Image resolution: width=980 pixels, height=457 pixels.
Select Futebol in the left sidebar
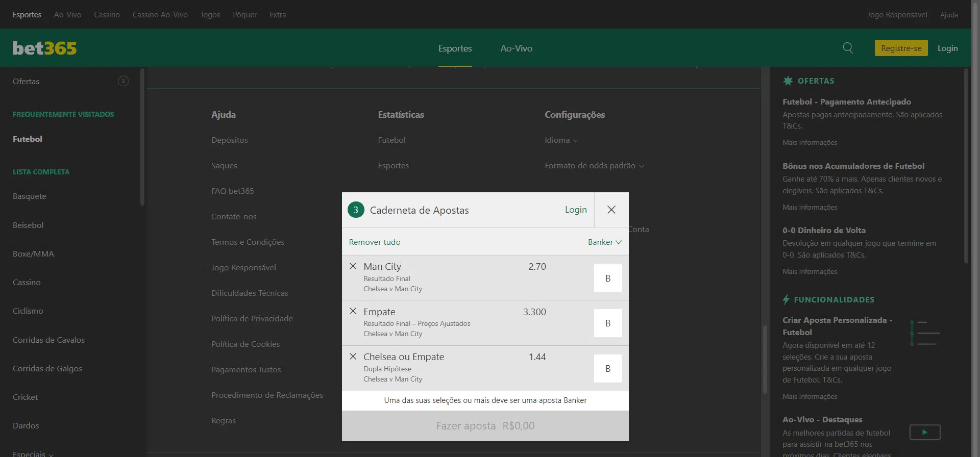[x=28, y=139]
